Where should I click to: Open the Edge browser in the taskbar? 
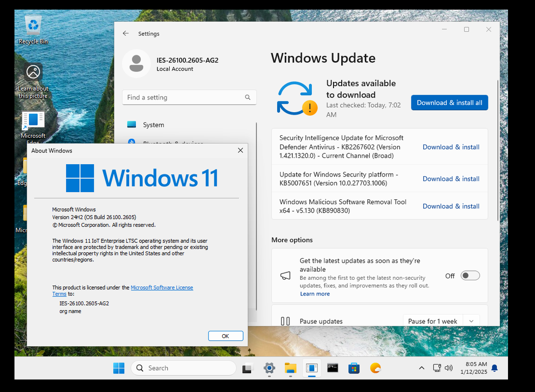[375, 368]
